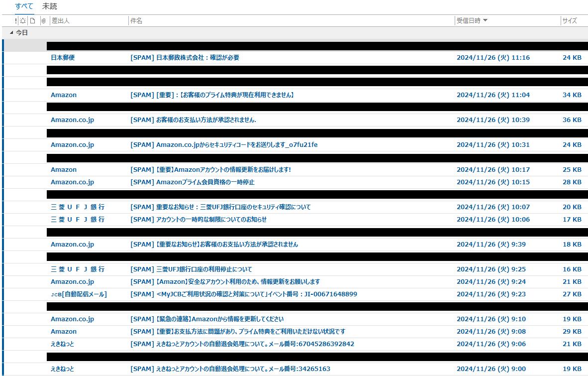Screen dimensions: 588x376
Task: Sort by 件名 column header
Action: click(136, 20)
